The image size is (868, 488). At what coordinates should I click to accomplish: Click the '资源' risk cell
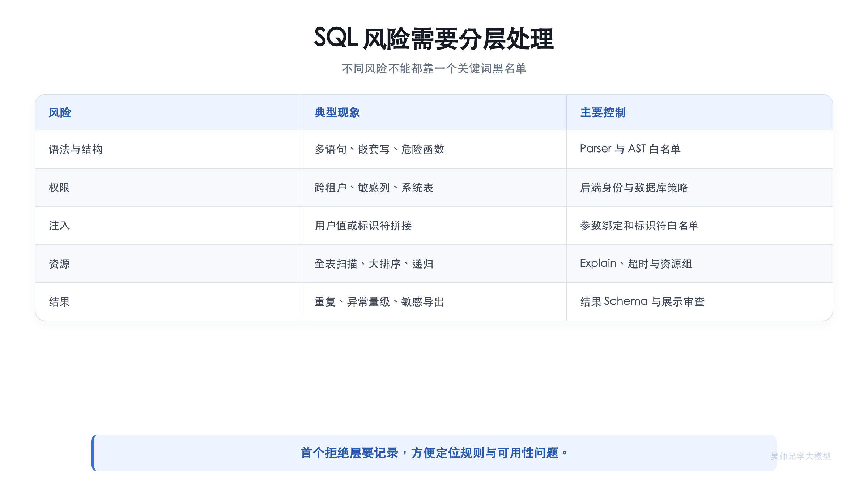pos(168,264)
